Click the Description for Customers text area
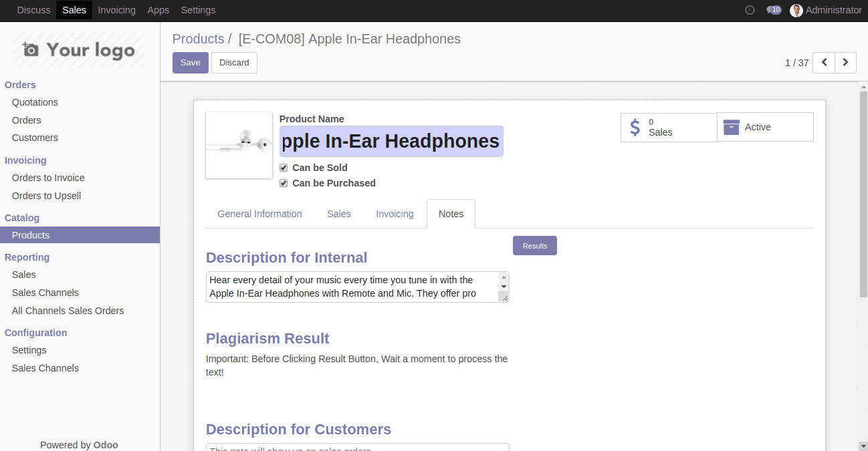The width and height of the screenshot is (868, 451). coord(357,447)
